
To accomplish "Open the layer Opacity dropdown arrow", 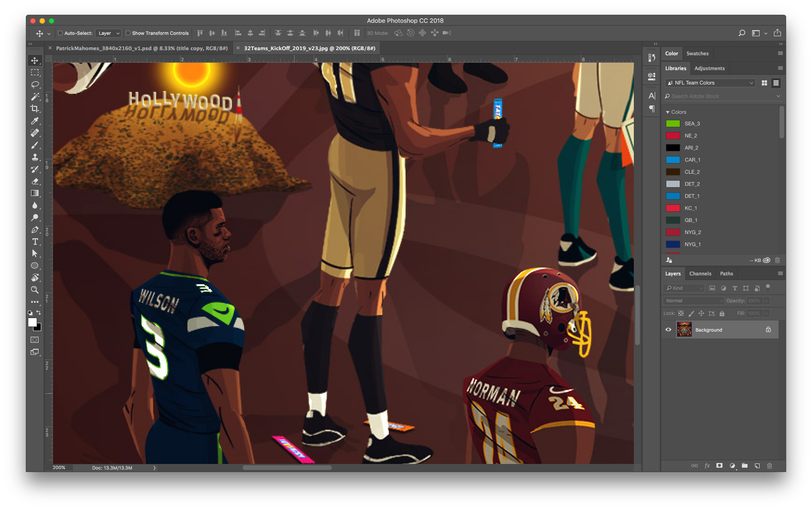I will tap(766, 300).
